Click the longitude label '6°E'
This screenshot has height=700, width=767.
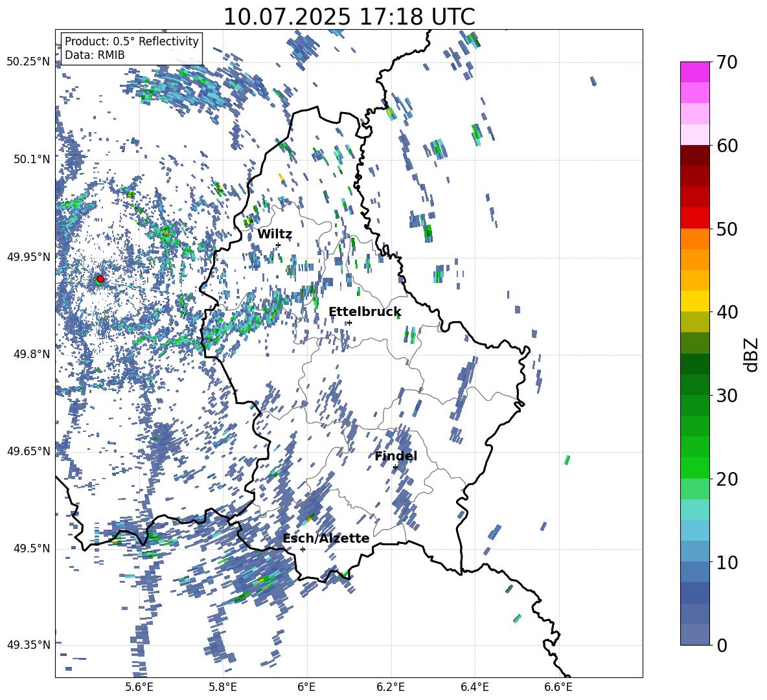point(306,687)
